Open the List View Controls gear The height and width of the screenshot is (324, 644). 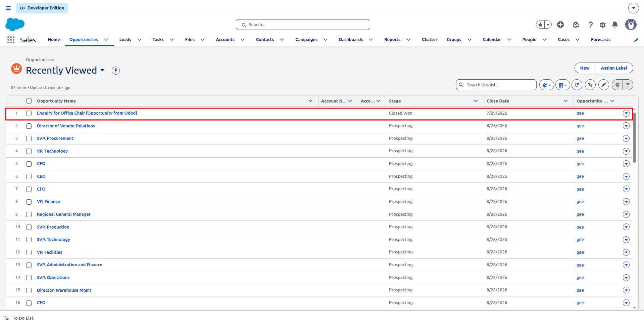[x=547, y=85]
